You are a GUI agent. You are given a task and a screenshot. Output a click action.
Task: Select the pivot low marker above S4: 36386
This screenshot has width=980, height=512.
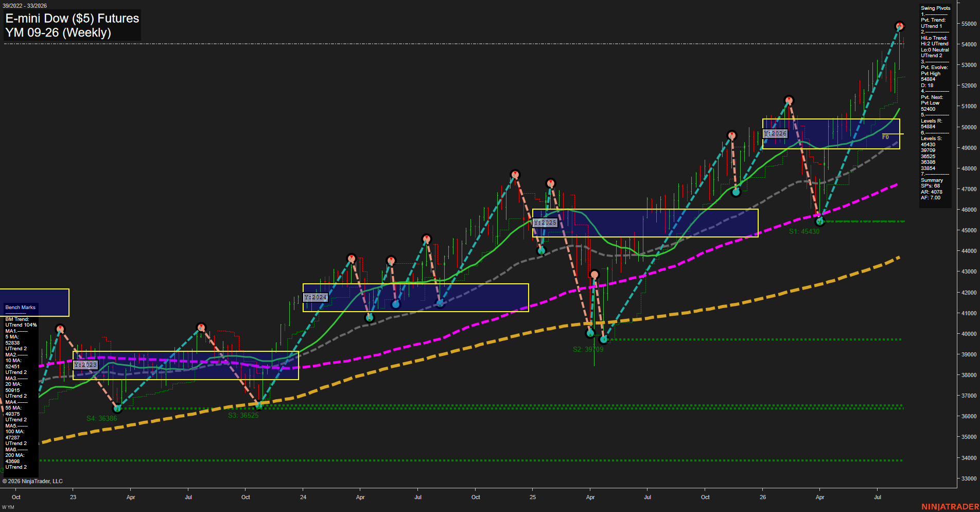[117, 408]
